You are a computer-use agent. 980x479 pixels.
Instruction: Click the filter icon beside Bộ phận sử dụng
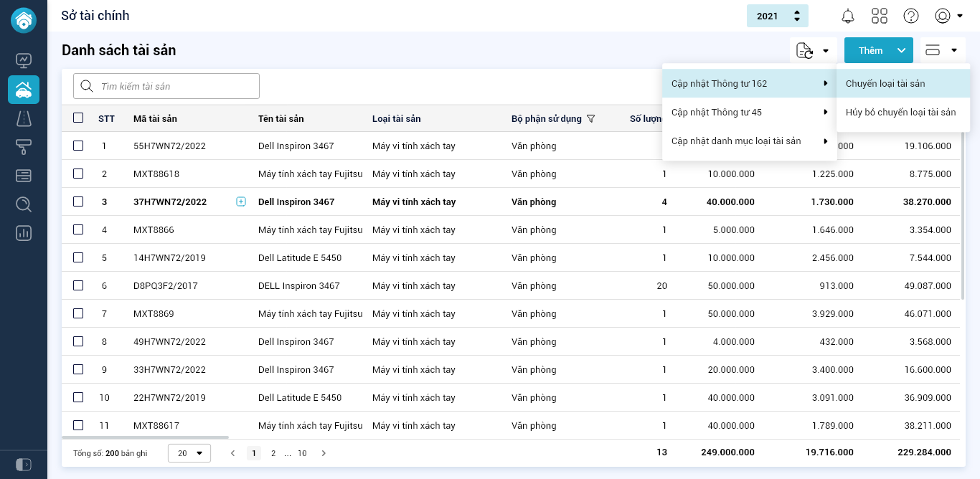coord(591,118)
